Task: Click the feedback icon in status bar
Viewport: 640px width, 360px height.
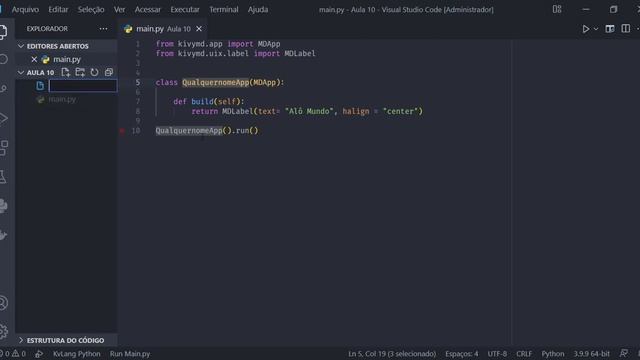Action: (624, 353)
